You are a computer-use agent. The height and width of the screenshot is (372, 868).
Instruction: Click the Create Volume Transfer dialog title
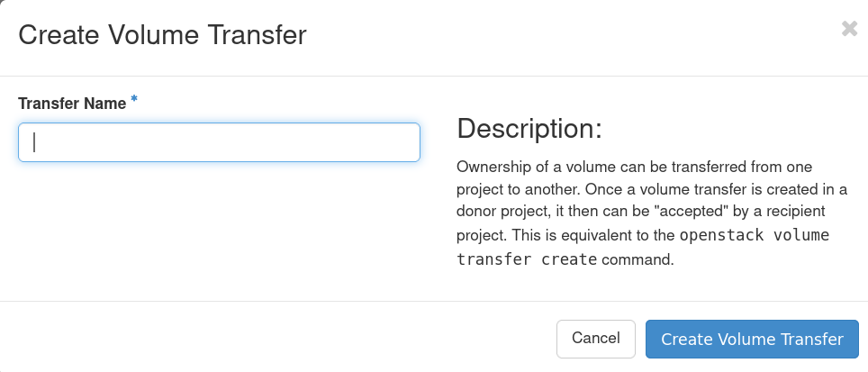pyautogui.click(x=162, y=36)
